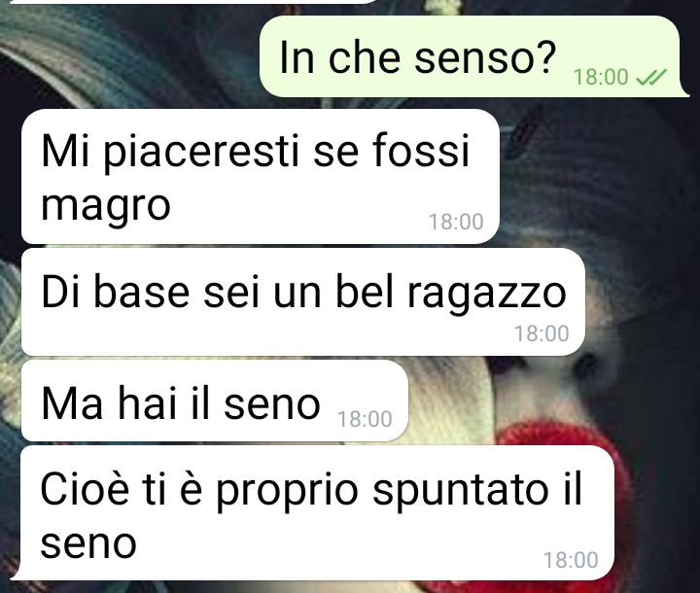The height and width of the screenshot is (593, 700).
Task: Select the "Mi piaceresti se fossi magro" message
Action: point(261,176)
